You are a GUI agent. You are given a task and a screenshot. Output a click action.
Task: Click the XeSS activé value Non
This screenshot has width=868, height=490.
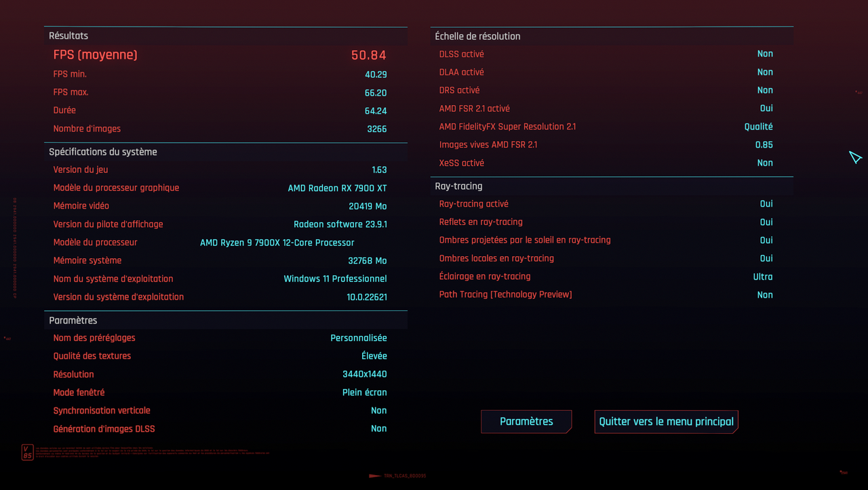click(x=765, y=163)
